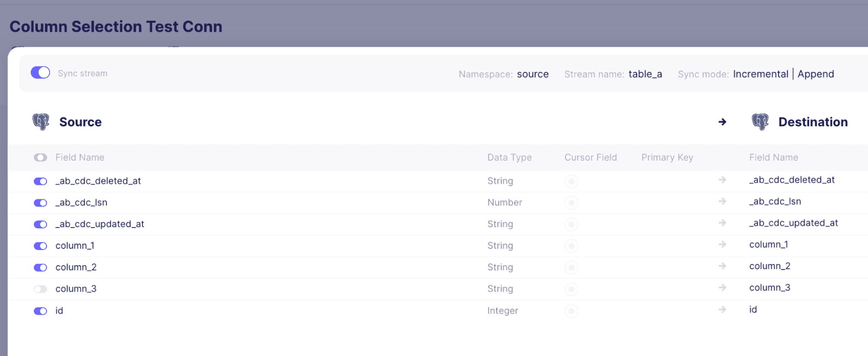
Task: Select cursor field radio for column_3
Action: tap(571, 289)
